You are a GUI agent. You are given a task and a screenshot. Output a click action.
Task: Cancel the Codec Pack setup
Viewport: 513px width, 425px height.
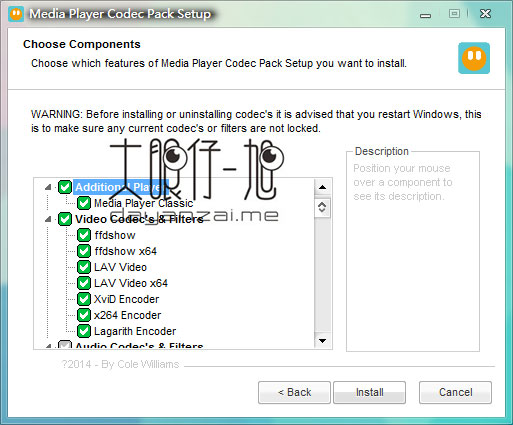pos(455,392)
